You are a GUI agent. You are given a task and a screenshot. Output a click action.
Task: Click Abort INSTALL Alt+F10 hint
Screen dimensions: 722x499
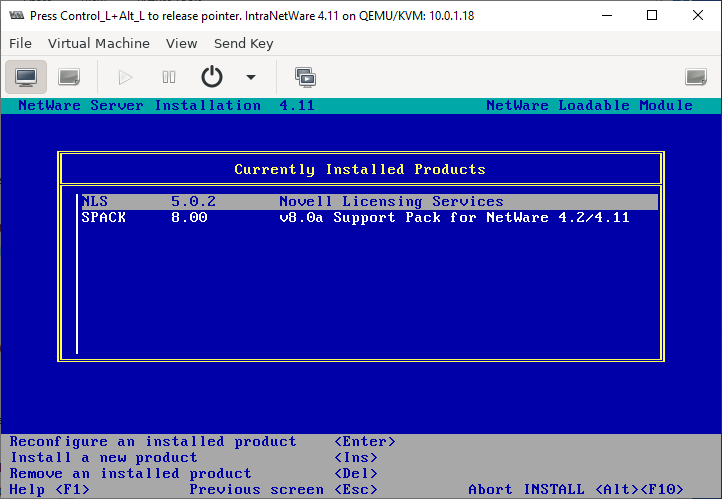tap(576, 489)
